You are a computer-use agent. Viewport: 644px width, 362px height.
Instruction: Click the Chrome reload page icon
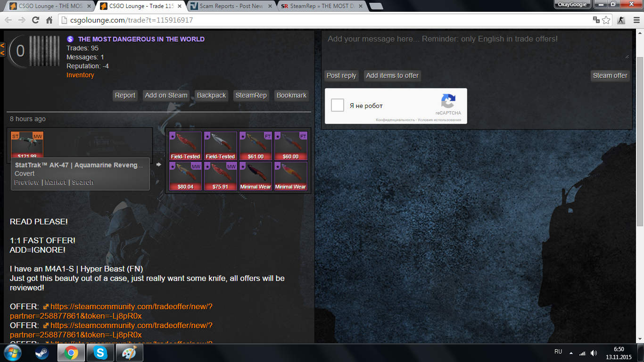pos(35,20)
